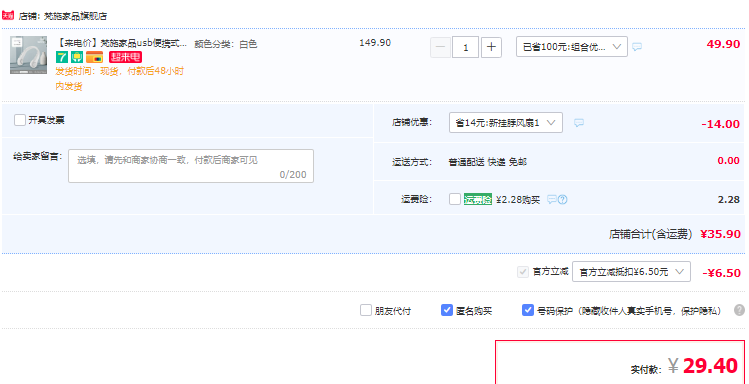Open the 已省100元 combo discount dropdown
Viewport: 749px width, 384px height.
[x=572, y=47]
